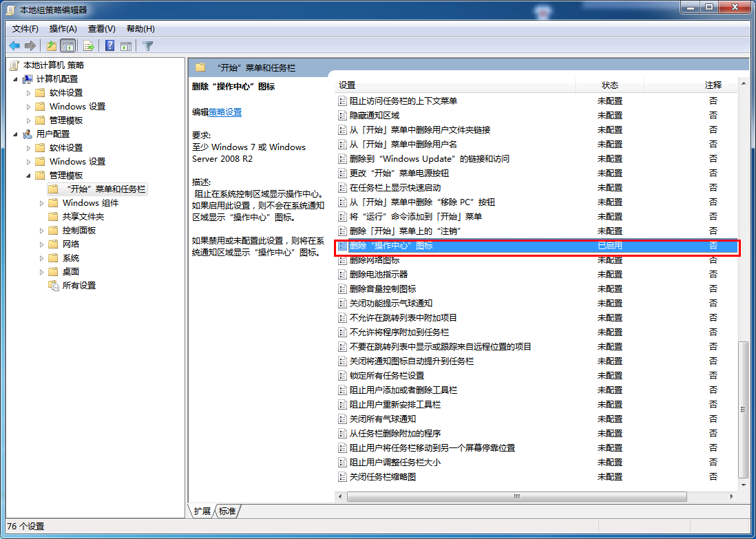This screenshot has height=539, width=756.
Task: Open the 帮助(H) menu
Action: 140,29
